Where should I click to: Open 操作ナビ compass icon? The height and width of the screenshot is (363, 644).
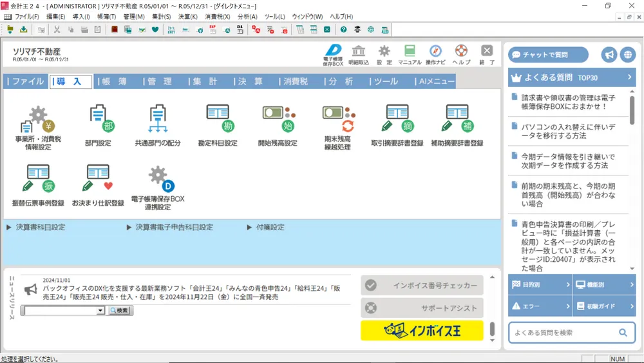435,54
